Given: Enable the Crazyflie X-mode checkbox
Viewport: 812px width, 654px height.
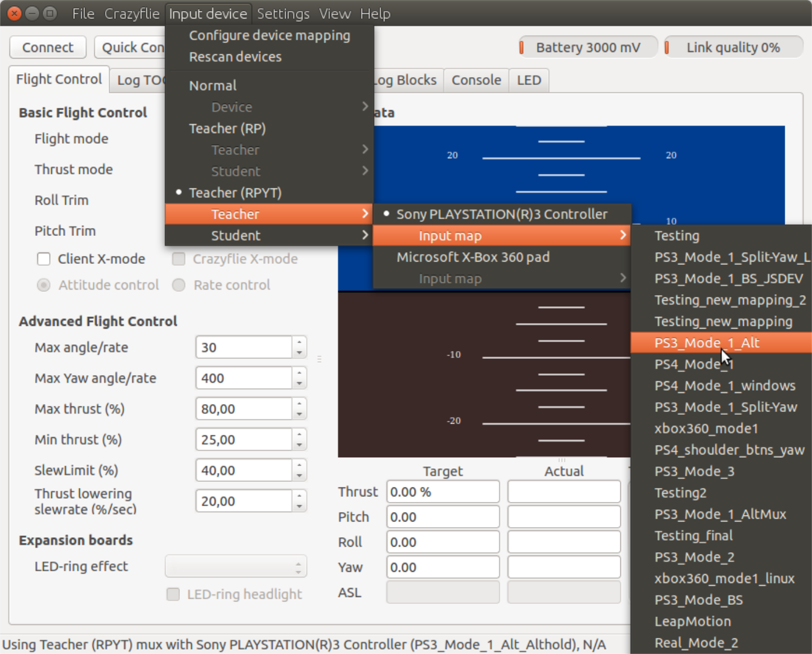Looking at the screenshot, I should [x=179, y=259].
